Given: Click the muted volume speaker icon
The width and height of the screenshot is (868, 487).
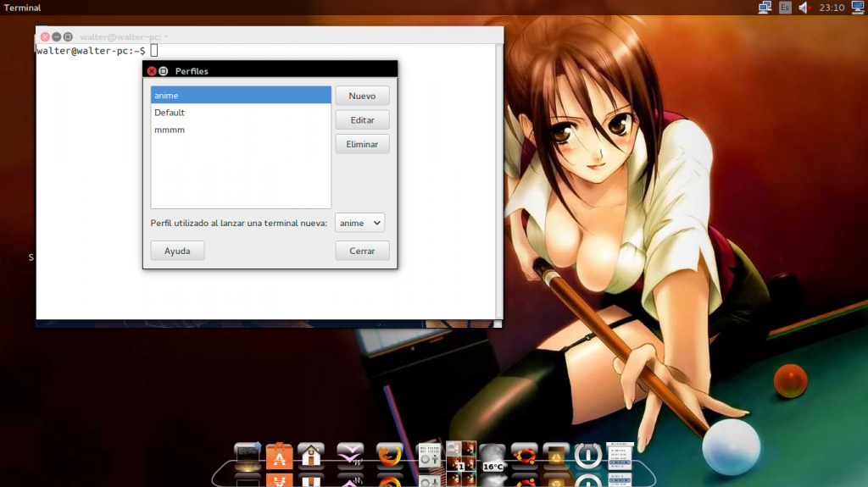Looking at the screenshot, I should point(804,7).
